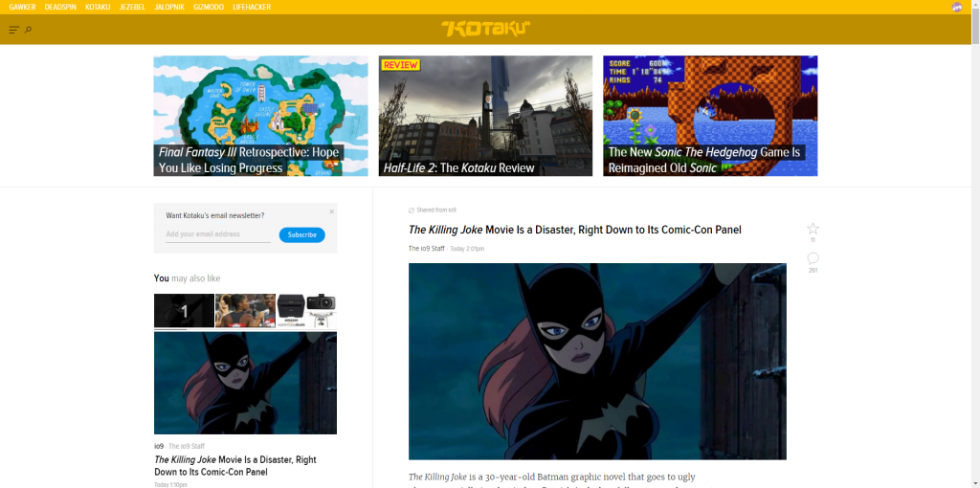Go to Lifehacker in top bar
The width and height of the screenshot is (980, 488).
(252, 7)
